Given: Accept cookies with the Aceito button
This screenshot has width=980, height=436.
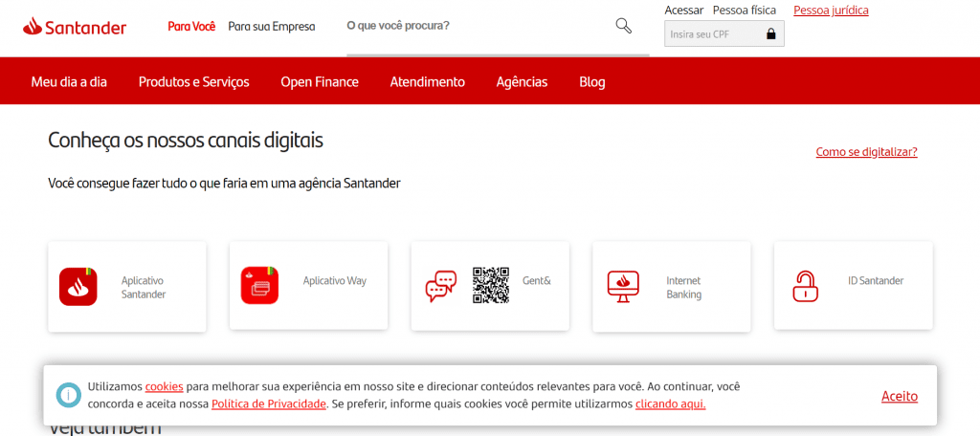Looking at the screenshot, I should (899, 396).
